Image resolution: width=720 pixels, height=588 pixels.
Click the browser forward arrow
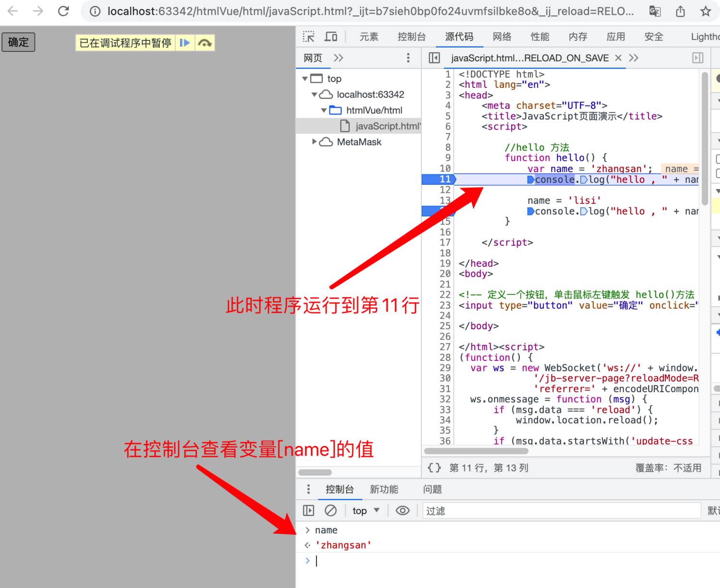(38, 11)
